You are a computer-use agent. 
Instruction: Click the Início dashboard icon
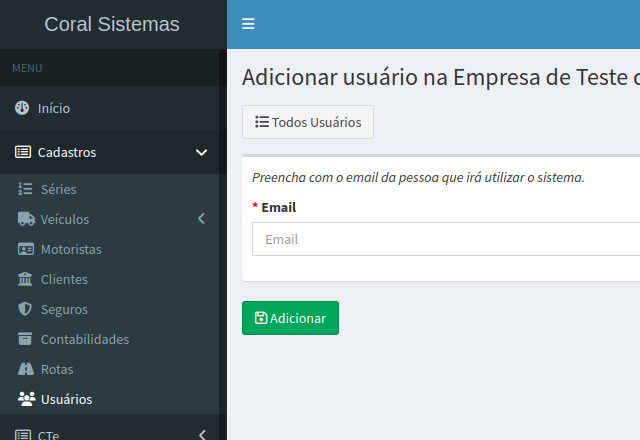(22, 108)
